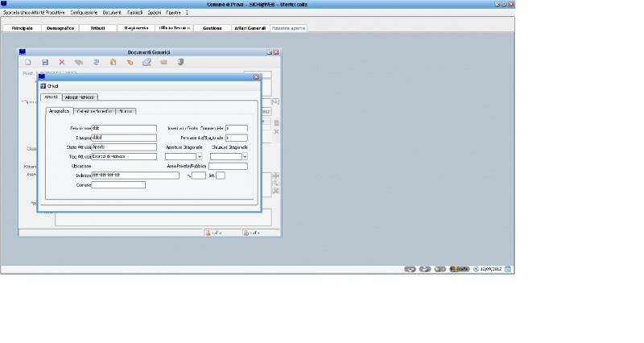This screenshot has width=644, height=343.
Task: Open the Fascicoli menu
Action: click(134, 13)
